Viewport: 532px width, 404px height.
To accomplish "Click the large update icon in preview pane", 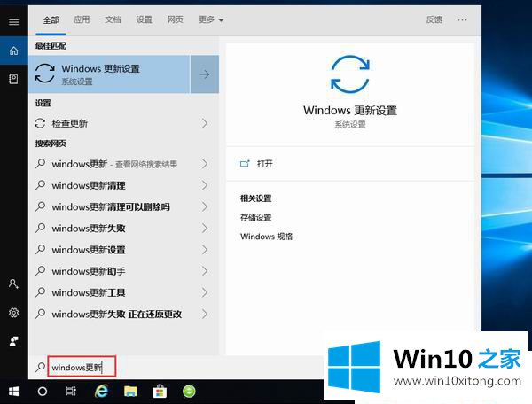I will pyautogui.click(x=350, y=74).
